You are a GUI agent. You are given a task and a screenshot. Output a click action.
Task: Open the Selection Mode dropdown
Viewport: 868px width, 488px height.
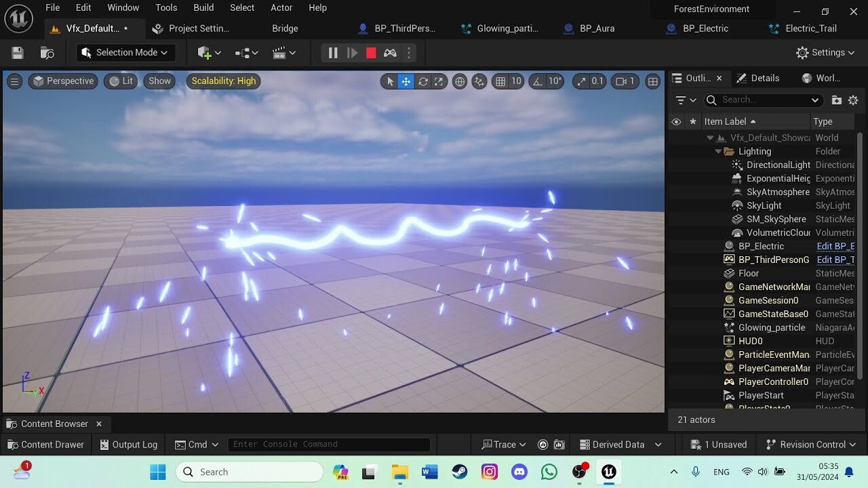[125, 52]
